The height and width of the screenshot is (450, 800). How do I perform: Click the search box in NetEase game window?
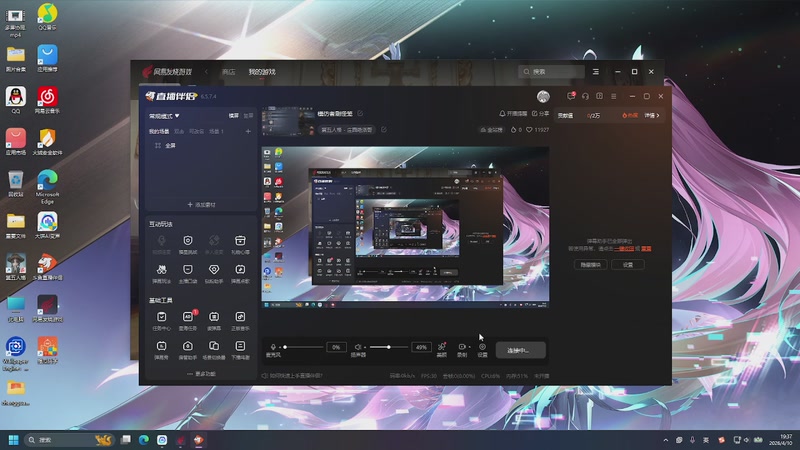pyautogui.click(x=551, y=72)
